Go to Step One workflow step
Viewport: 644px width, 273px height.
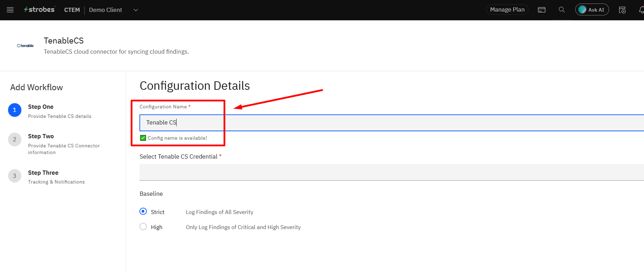pyautogui.click(x=41, y=107)
